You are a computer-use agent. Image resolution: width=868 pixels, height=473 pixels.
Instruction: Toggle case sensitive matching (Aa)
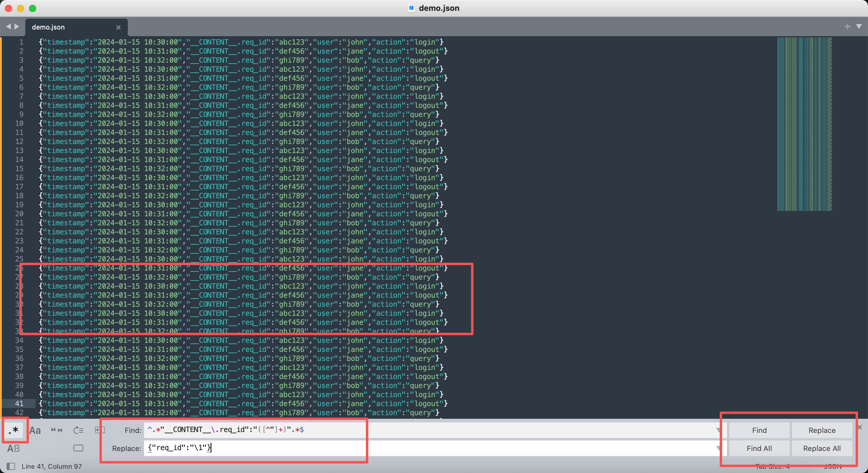[x=35, y=430]
